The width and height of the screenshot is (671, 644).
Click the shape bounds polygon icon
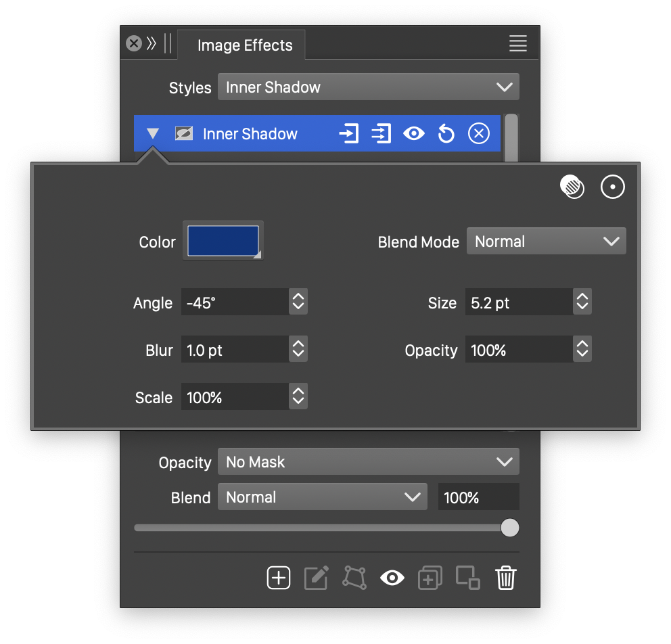354,578
